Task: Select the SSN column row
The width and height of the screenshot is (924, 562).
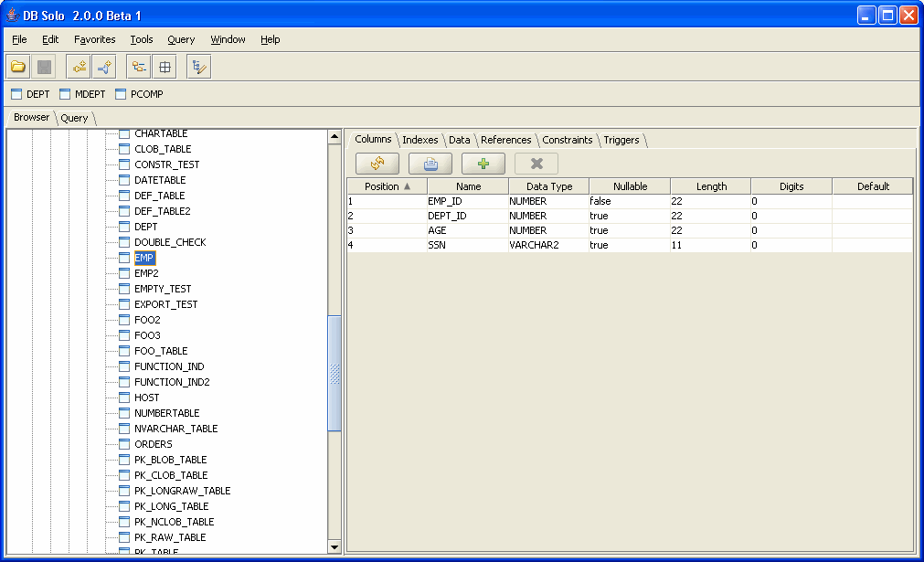Action: coord(630,246)
